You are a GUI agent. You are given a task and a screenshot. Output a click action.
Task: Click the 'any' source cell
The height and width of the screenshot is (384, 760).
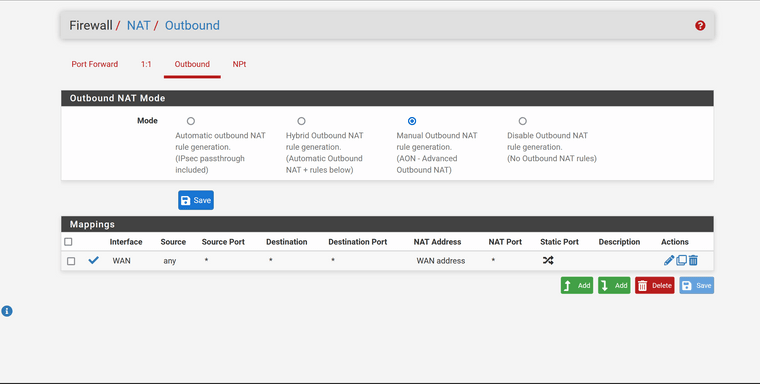170,261
